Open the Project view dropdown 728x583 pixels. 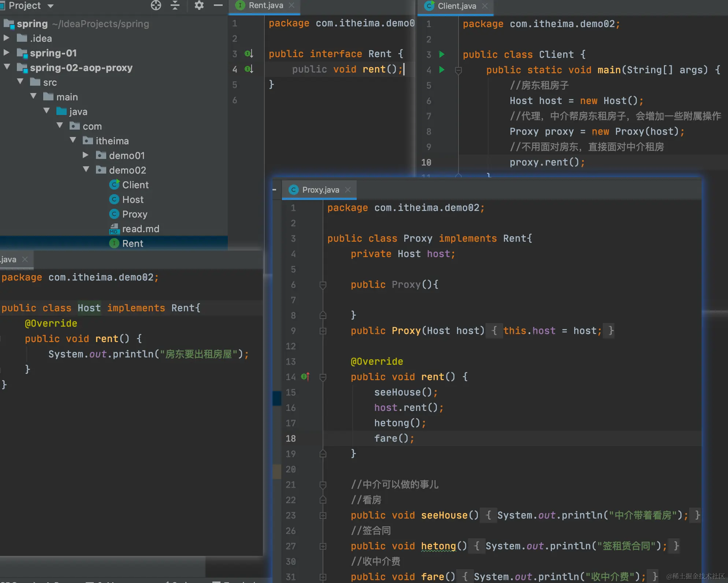[51, 6]
